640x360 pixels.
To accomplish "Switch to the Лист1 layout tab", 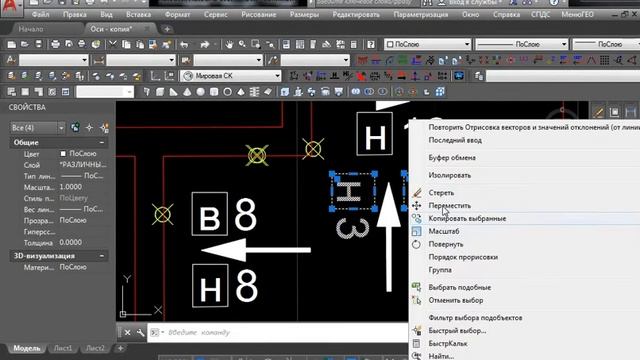I will point(63,349).
